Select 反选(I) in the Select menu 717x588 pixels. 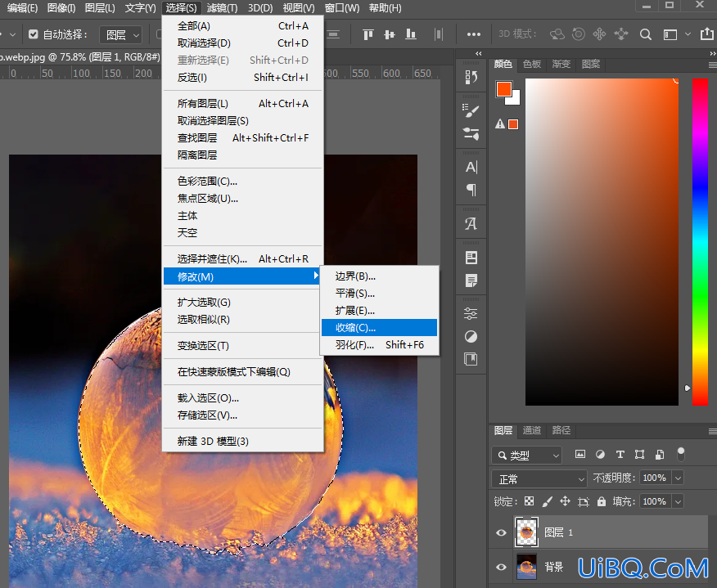[243, 77]
